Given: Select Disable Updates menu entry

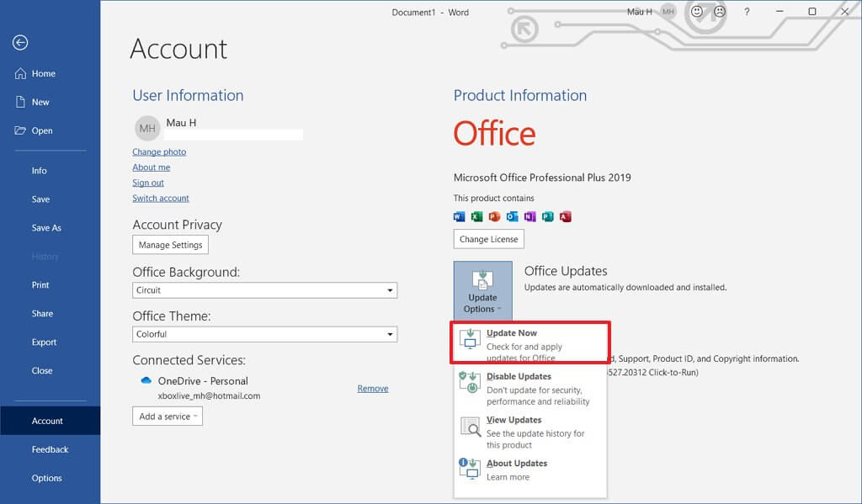Looking at the screenshot, I should tap(530, 388).
